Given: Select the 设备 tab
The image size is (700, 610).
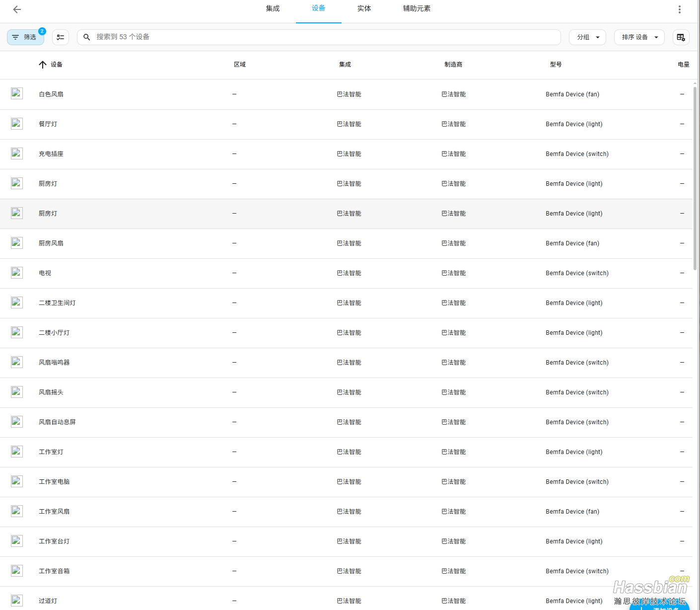Looking at the screenshot, I should 319,8.
